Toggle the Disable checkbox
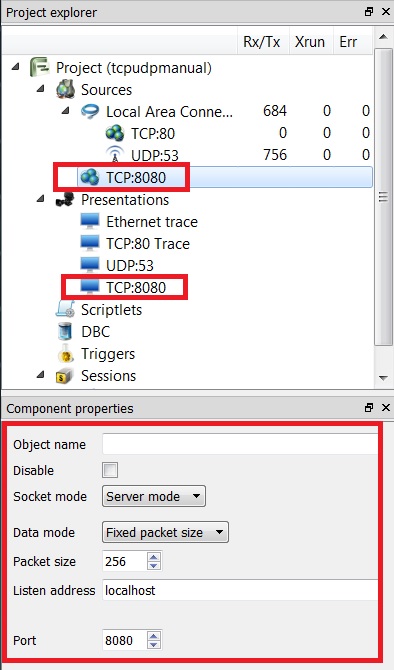 pos(110,470)
